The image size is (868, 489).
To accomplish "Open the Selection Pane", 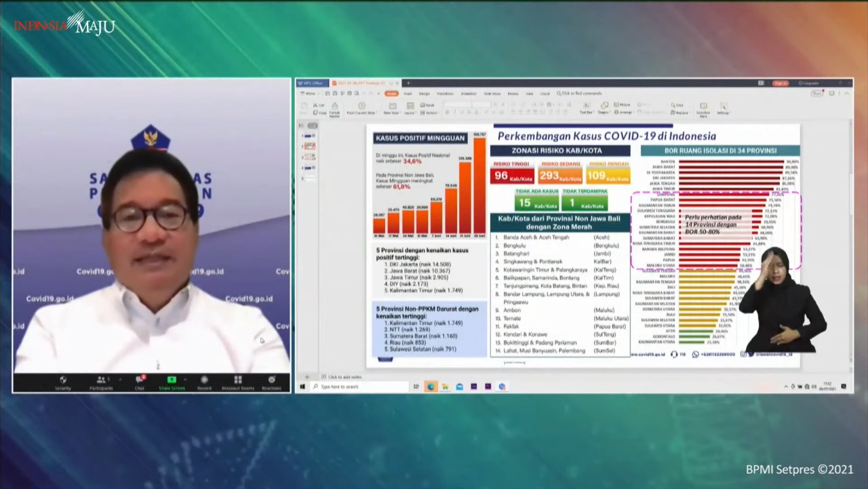I will pyautogui.click(x=703, y=110).
